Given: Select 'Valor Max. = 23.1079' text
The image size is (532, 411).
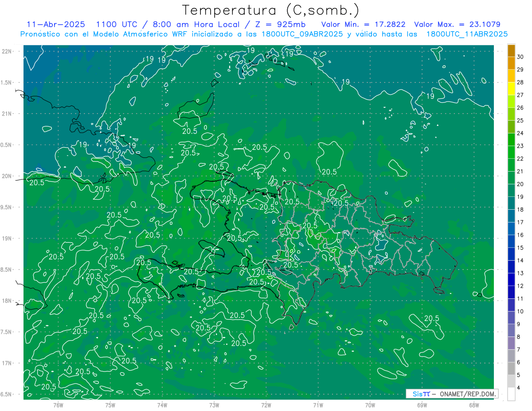Looking at the screenshot, I should [457, 24].
